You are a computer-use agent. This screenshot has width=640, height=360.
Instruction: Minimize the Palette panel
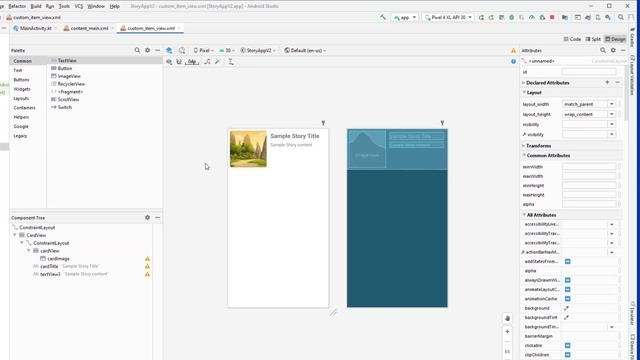158,50
